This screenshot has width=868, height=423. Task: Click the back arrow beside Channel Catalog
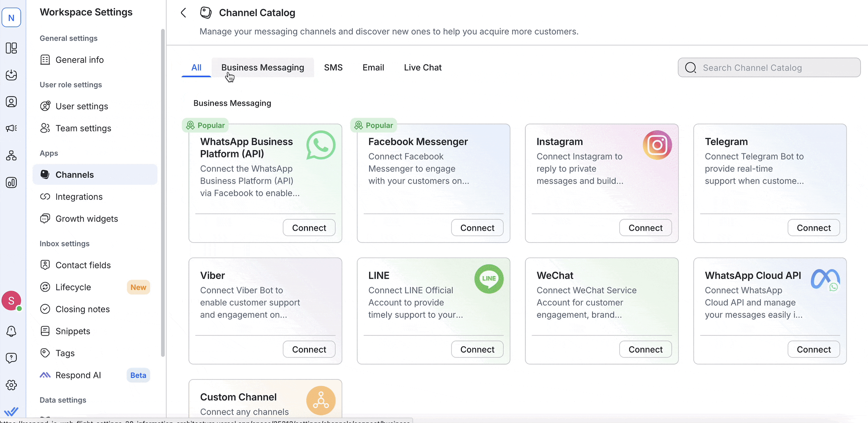(183, 12)
